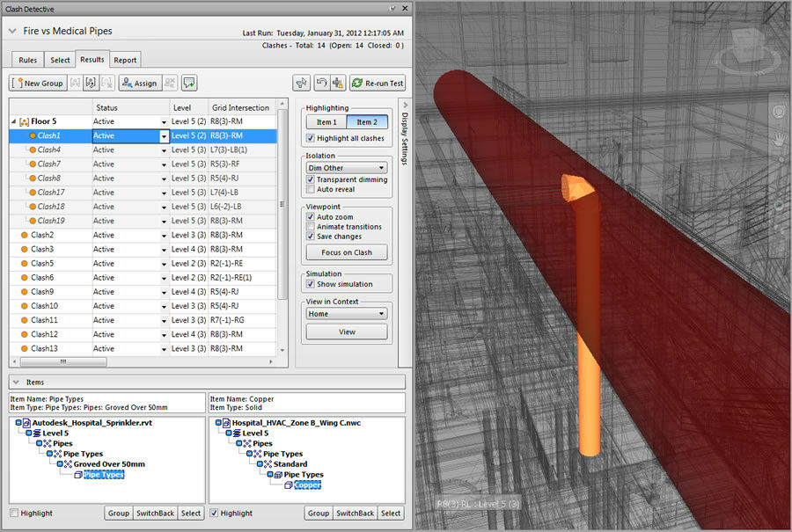The height and width of the screenshot is (532, 792).
Task: Collapse the Floor 5 clash group
Action: pos(13,122)
